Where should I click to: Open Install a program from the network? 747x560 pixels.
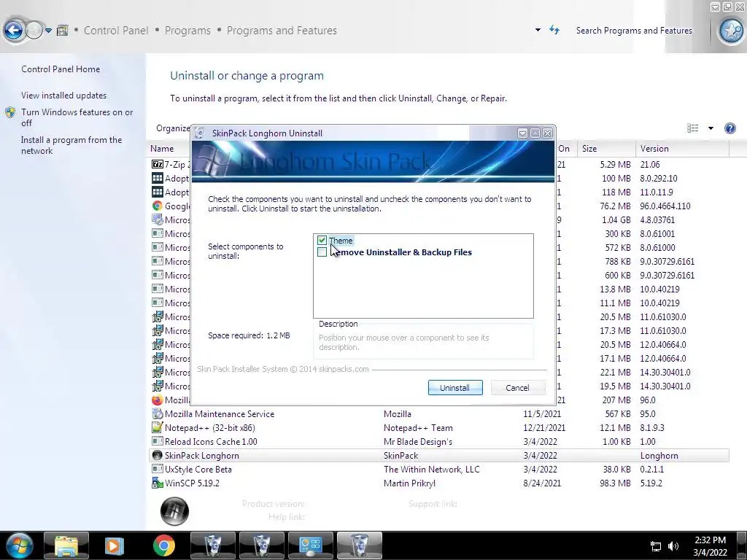[x=71, y=145]
